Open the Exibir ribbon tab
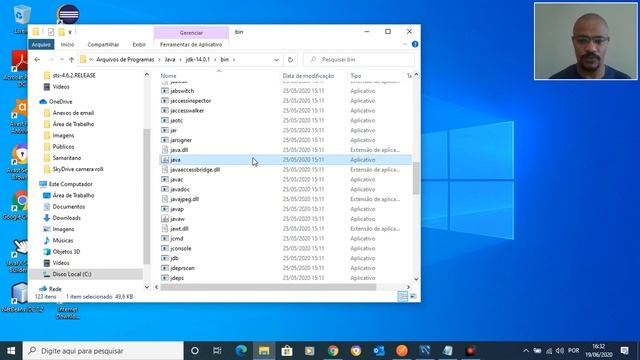The width and height of the screenshot is (640, 360). coord(139,44)
